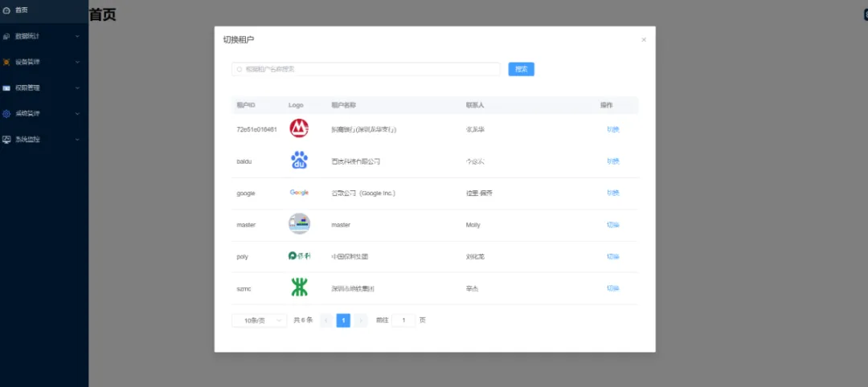
Task: Focus the tenant name search field
Action: (x=366, y=69)
